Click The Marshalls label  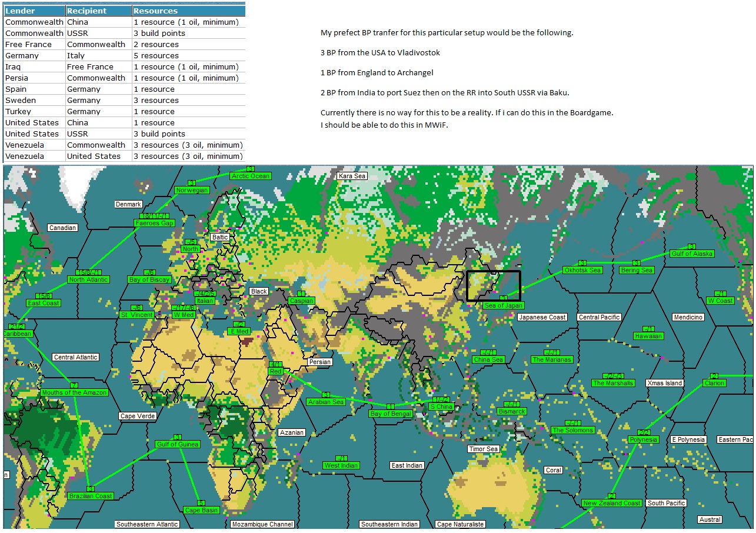[613, 383]
